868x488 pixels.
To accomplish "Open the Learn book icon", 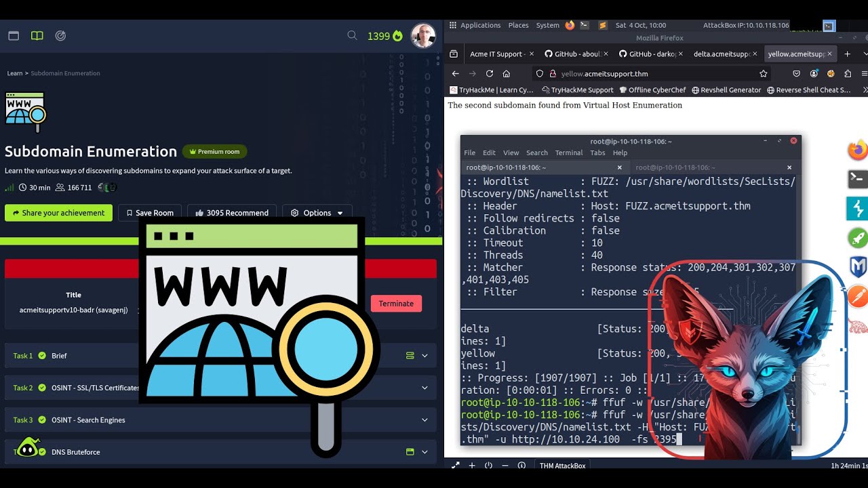I will pyautogui.click(x=37, y=36).
